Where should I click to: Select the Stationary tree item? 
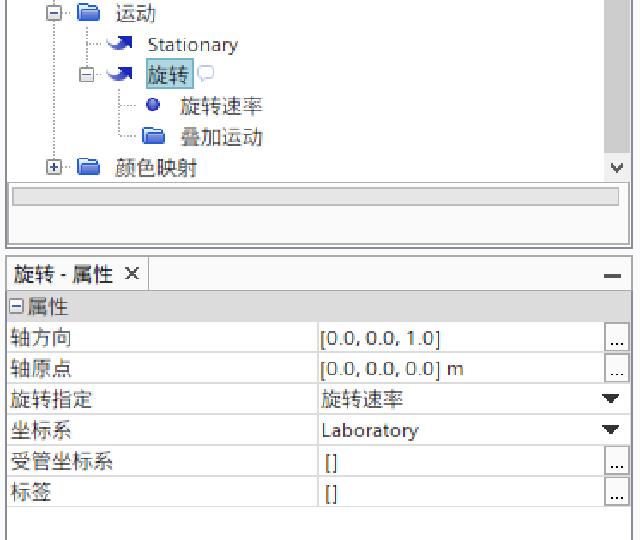coord(193,44)
